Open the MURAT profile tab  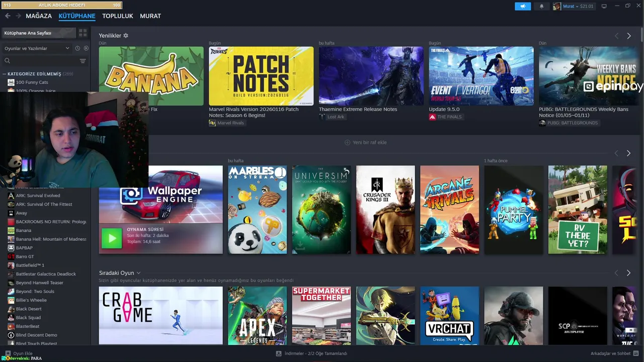150,16
